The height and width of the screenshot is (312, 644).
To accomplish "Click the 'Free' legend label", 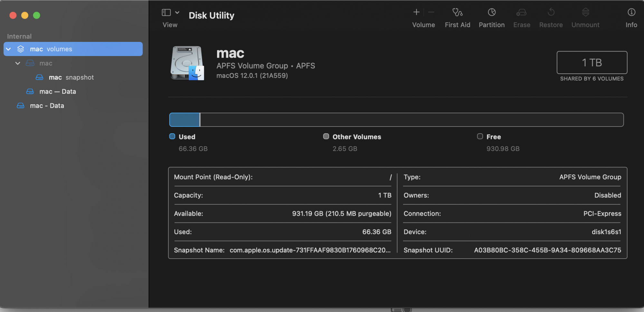I will point(494,137).
